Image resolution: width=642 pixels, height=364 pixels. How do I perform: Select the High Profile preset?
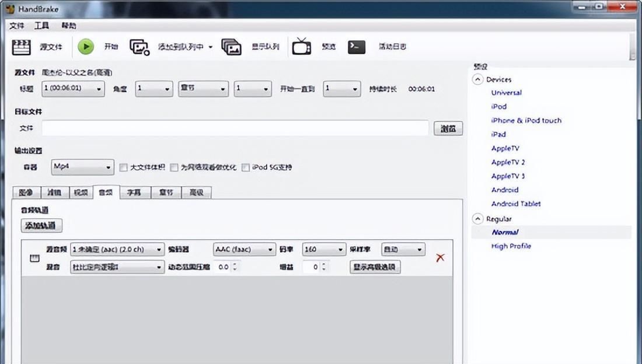pyautogui.click(x=511, y=246)
